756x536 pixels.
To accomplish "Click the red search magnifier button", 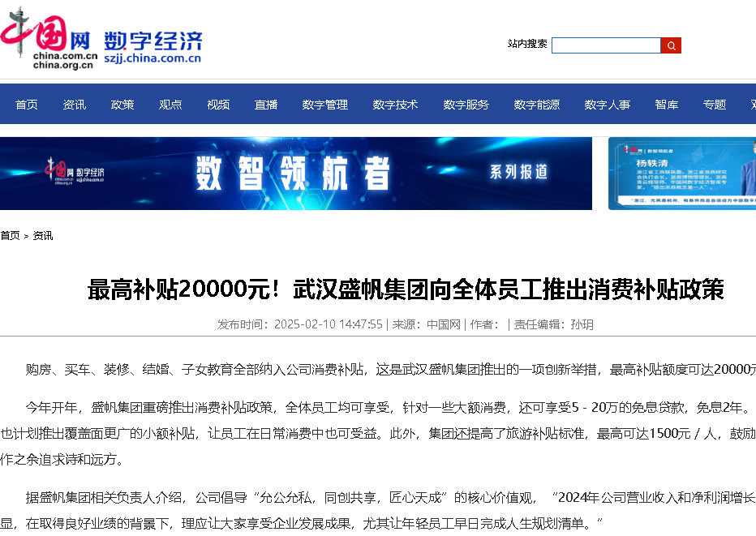I will (671, 45).
